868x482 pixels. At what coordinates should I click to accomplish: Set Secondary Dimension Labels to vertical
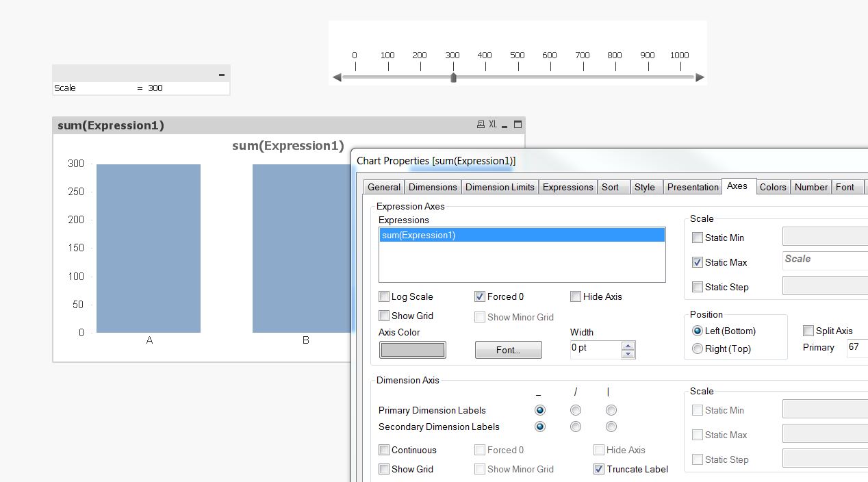pyautogui.click(x=611, y=427)
